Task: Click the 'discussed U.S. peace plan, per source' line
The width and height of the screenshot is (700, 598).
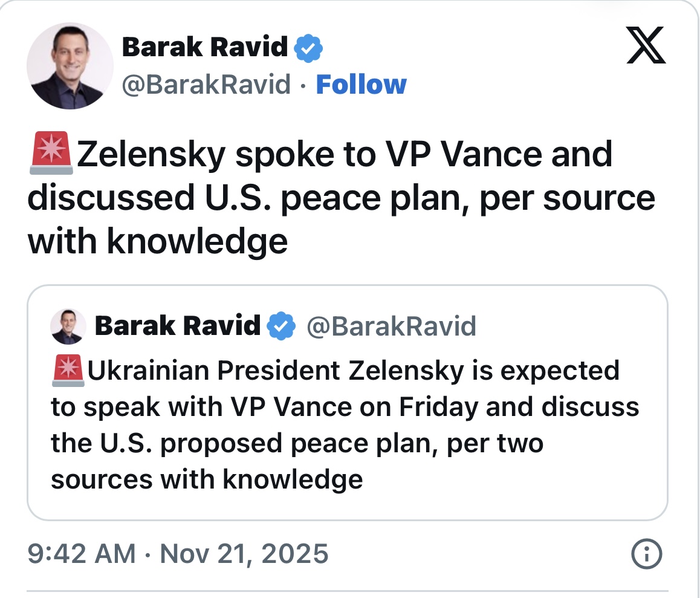Action: point(342,198)
